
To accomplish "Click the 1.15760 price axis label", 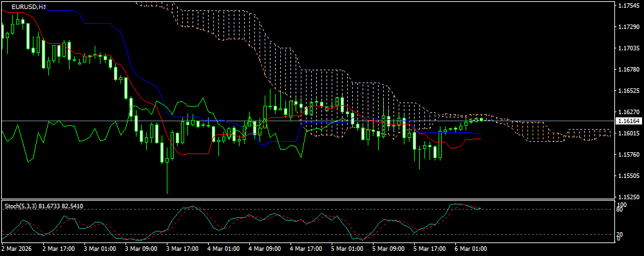I will click(629, 154).
